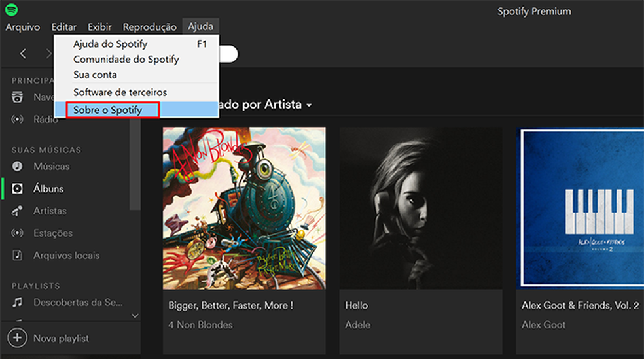The width and height of the screenshot is (644, 359).
Task: Click the Músicas note icon
Action: coord(17,166)
